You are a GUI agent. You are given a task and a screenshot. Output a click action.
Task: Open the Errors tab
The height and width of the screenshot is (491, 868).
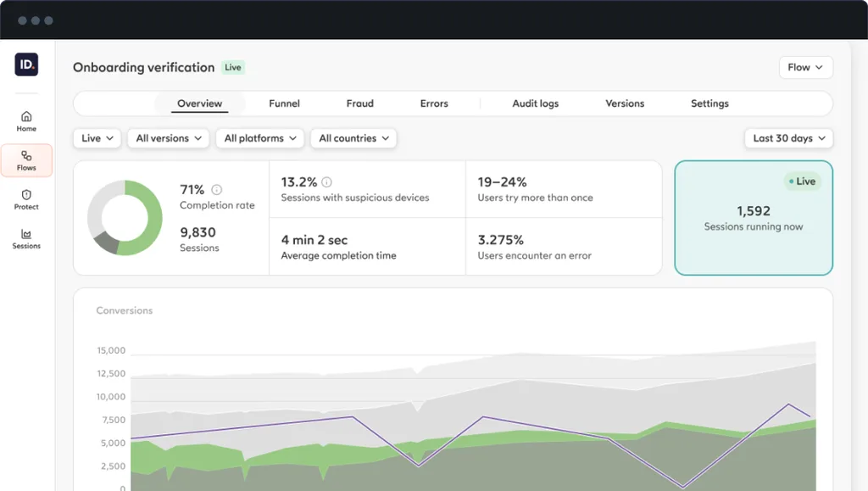point(434,103)
